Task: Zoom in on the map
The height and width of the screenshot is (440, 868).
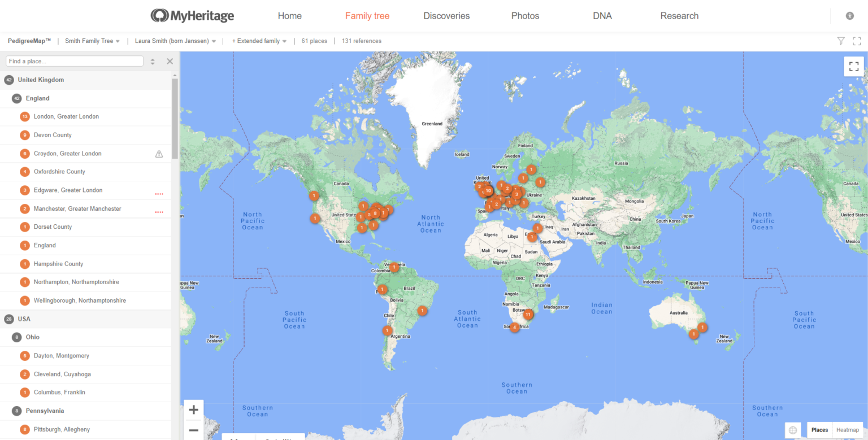Action: tap(193, 409)
